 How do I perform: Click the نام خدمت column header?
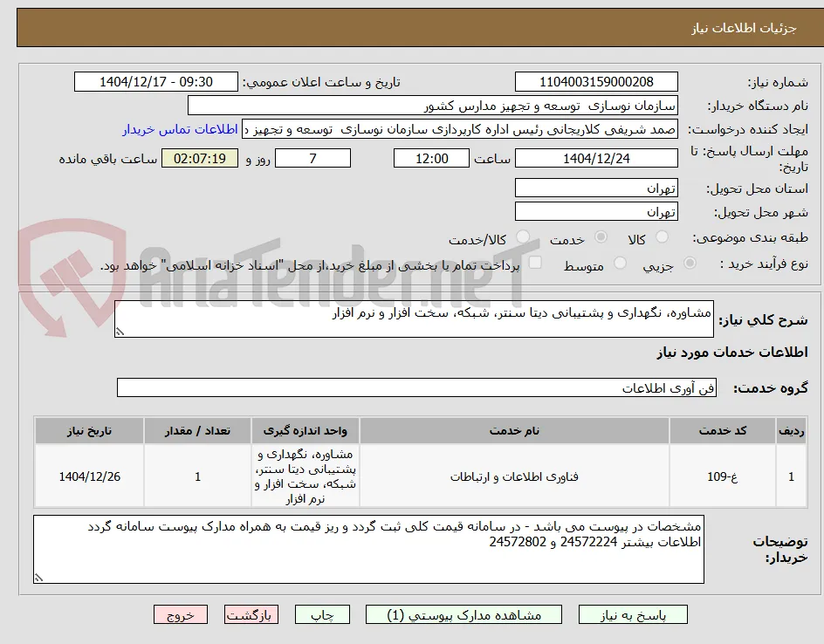pos(514,431)
